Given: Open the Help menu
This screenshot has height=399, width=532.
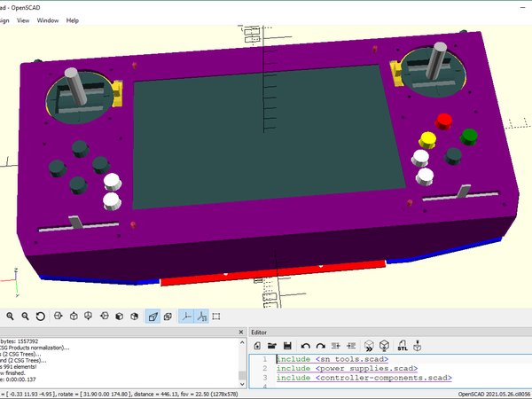Looking at the screenshot, I should pyautogui.click(x=73, y=20).
